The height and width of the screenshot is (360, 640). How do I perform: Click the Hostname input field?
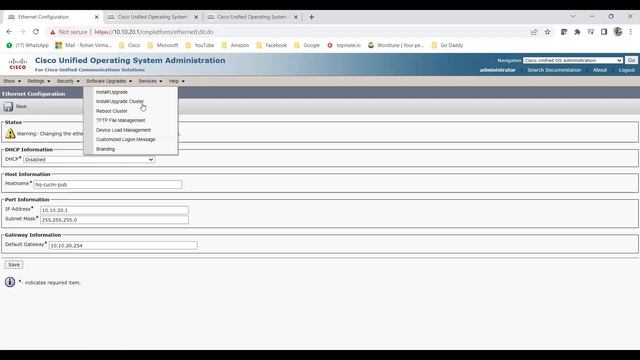click(108, 184)
